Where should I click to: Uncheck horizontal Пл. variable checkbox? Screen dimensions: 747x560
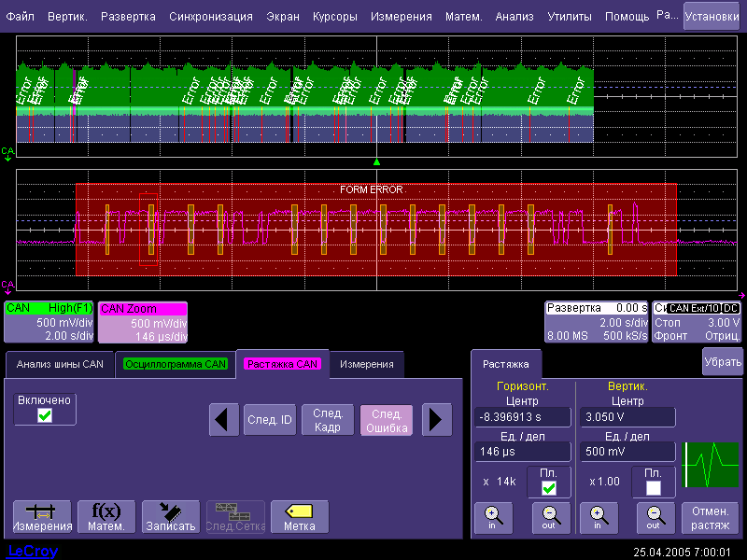[549, 487]
